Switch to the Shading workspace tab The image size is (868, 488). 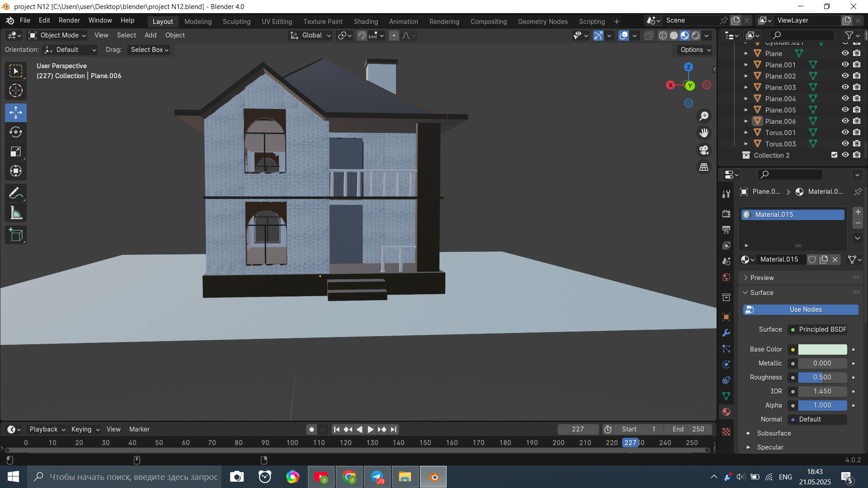coord(366,22)
